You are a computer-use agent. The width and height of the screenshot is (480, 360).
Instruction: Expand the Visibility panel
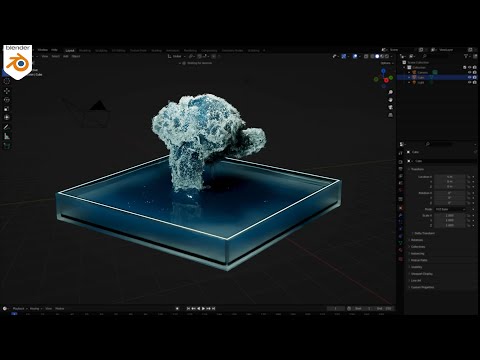click(416, 267)
